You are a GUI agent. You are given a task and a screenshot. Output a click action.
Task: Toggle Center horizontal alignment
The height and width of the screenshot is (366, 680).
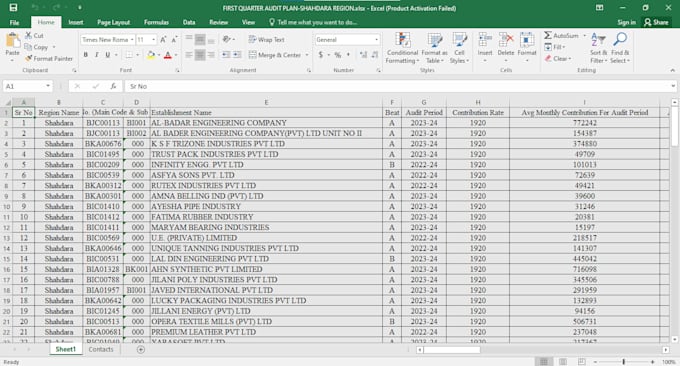(200, 55)
